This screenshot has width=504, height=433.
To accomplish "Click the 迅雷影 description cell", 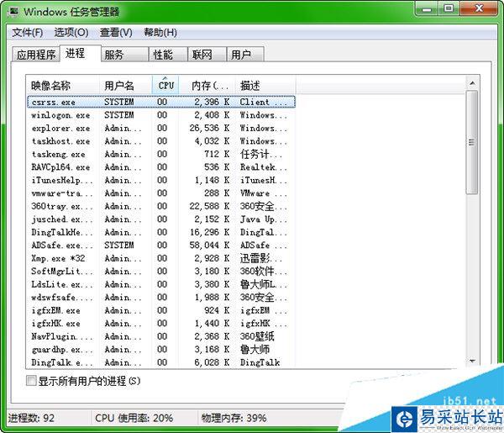I will click(260, 258).
